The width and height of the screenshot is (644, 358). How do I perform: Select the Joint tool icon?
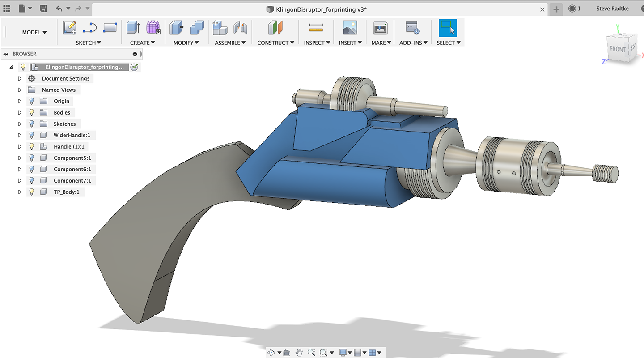(241, 28)
